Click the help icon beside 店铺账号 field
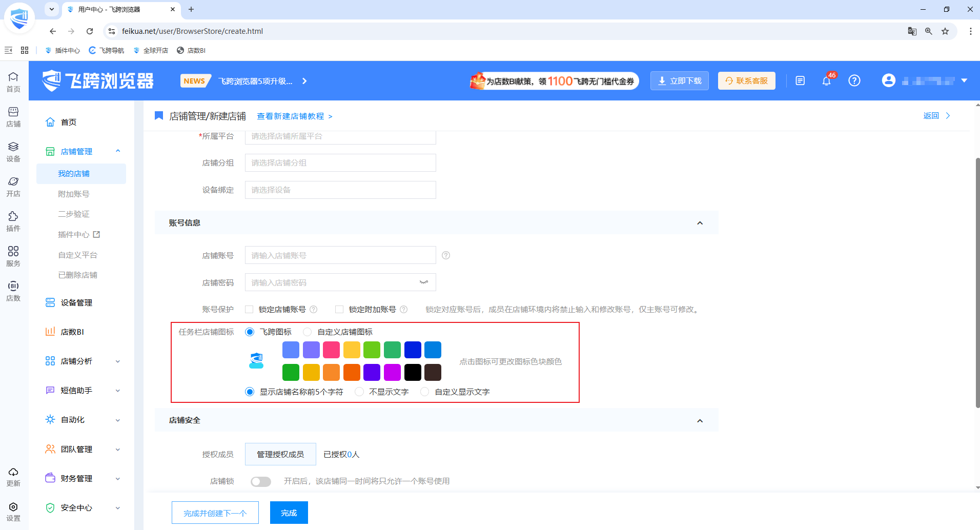The height and width of the screenshot is (530, 980). (x=446, y=255)
